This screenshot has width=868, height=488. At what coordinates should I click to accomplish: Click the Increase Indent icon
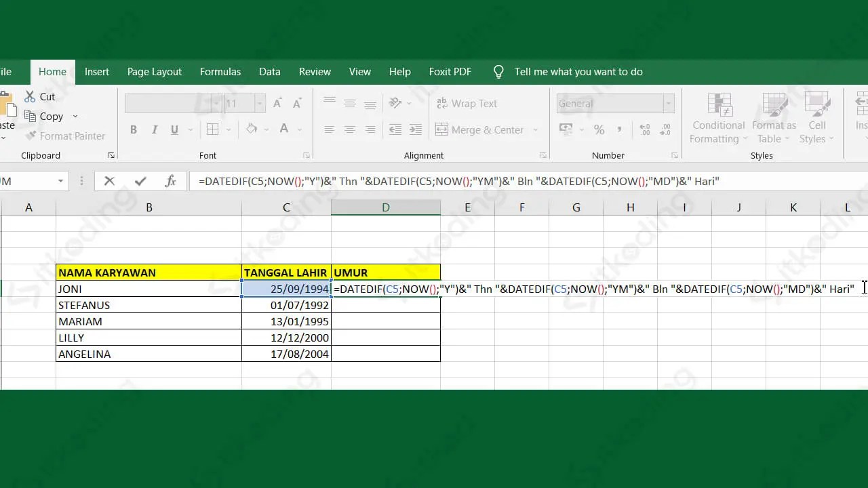416,129
